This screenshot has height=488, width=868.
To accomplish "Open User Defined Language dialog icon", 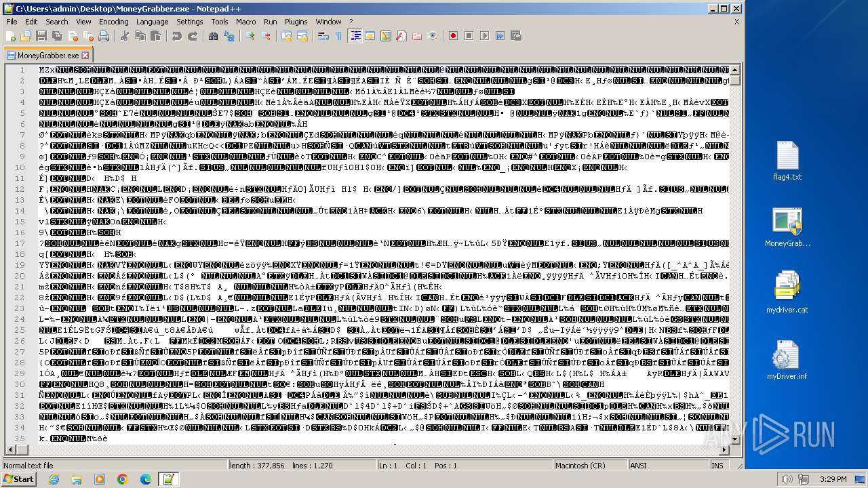I will pyautogui.click(x=370, y=36).
